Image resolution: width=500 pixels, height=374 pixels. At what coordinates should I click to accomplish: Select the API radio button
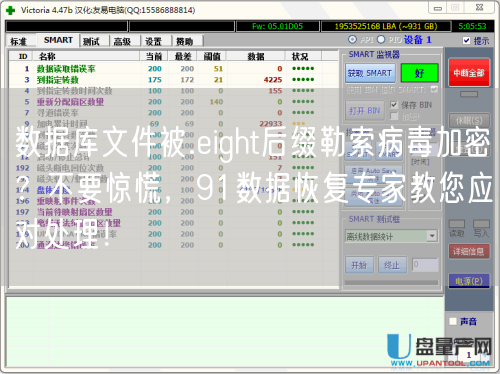352,40
